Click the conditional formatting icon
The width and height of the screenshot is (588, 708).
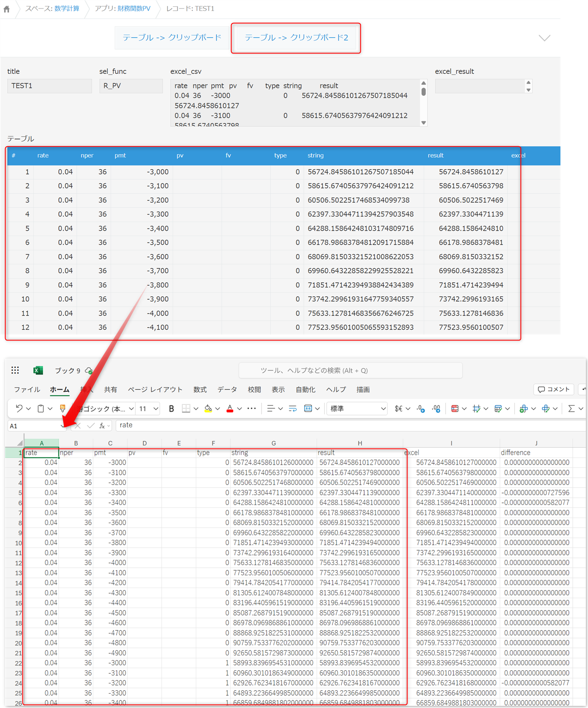(x=455, y=408)
